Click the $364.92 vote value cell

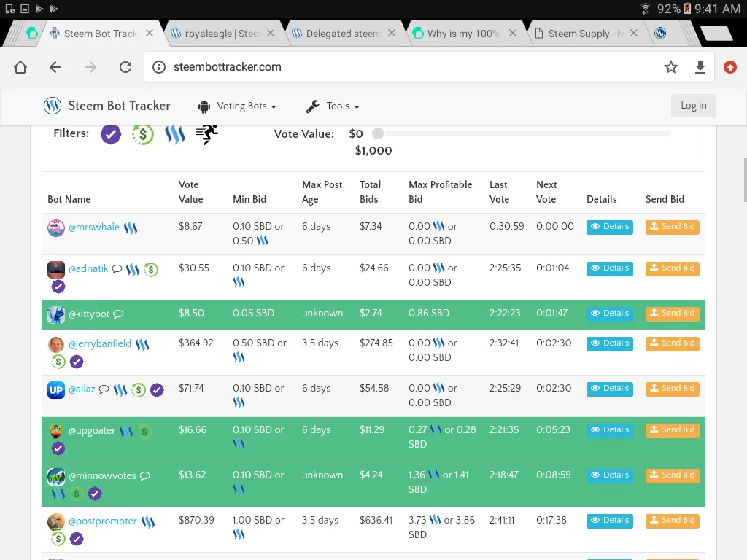tap(196, 343)
